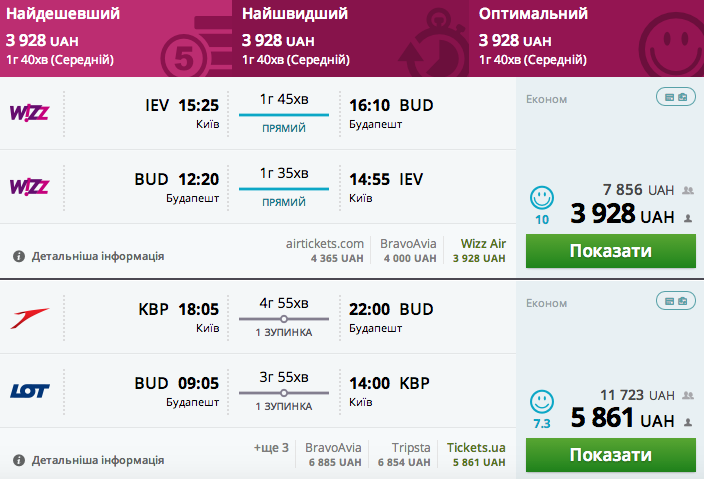Click the red Aeroflot arrow logo
This screenshot has height=479, width=704.
pyautogui.click(x=30, y=318)
